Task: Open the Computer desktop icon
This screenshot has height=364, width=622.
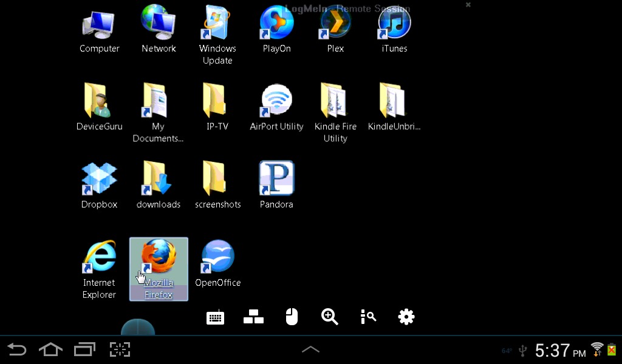Action: coord(99,32)
